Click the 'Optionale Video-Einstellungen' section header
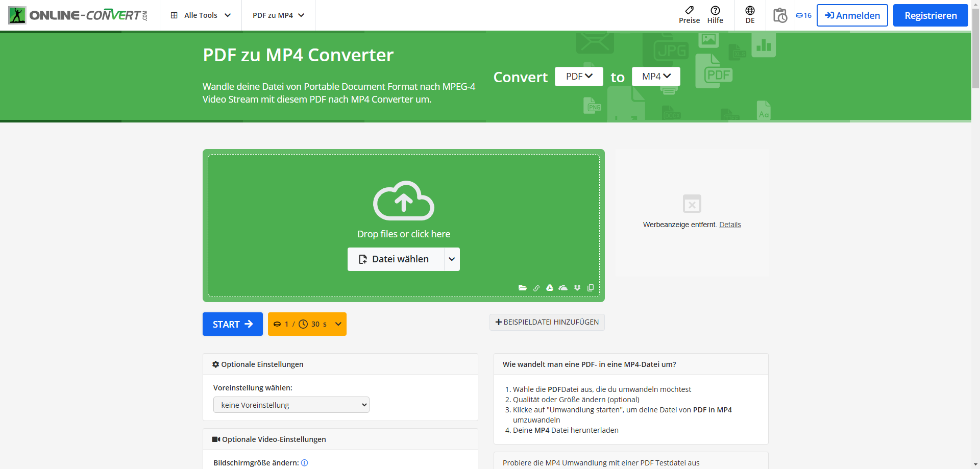Screen dimensions: 980x469 [x=340, y=439]
